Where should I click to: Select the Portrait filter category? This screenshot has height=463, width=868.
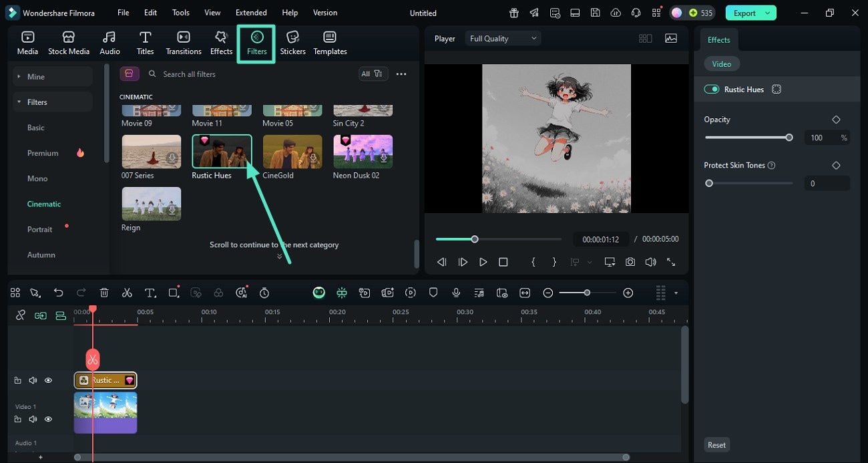[x=39, y=229]
